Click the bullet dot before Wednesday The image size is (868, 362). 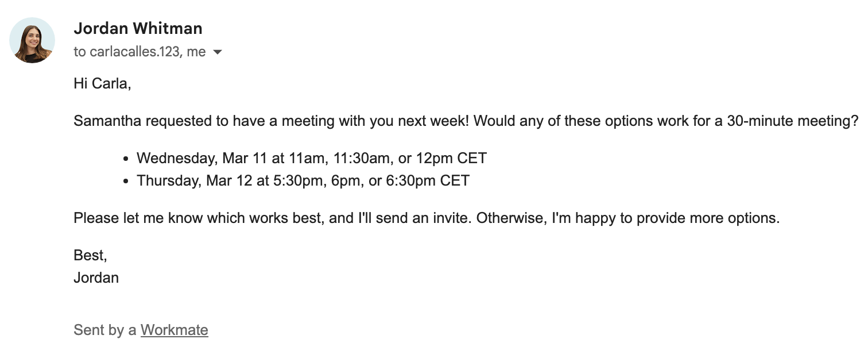(126, 159)
